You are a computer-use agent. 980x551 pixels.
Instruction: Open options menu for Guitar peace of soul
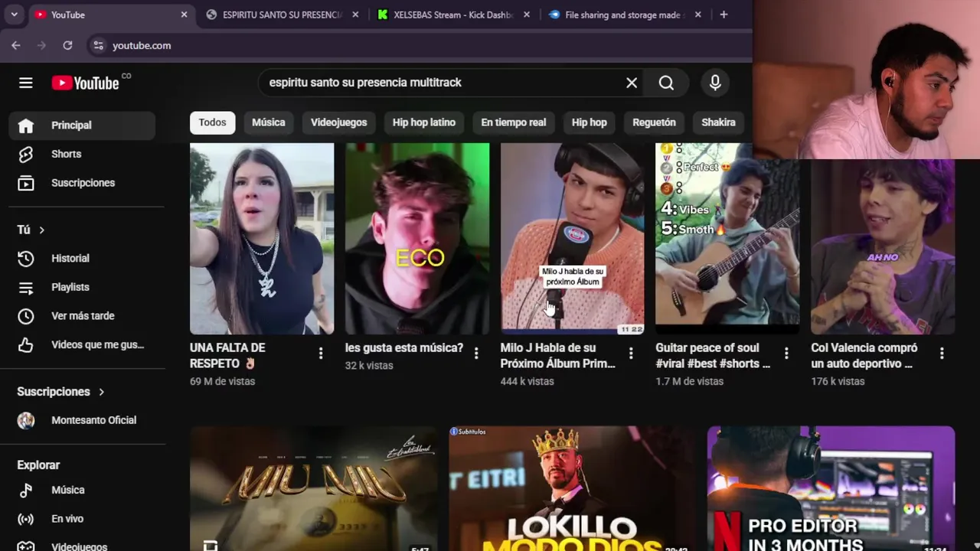tap(786, 353)
